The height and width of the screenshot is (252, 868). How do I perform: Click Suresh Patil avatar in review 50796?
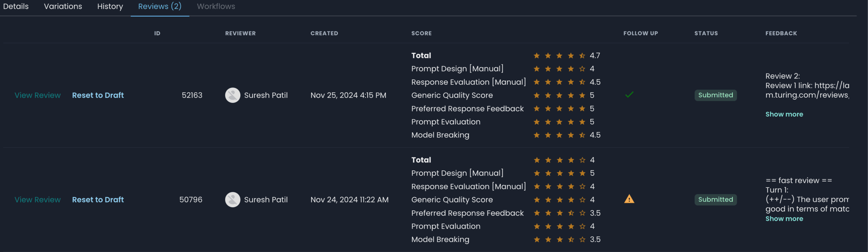(x=233, y=200)
